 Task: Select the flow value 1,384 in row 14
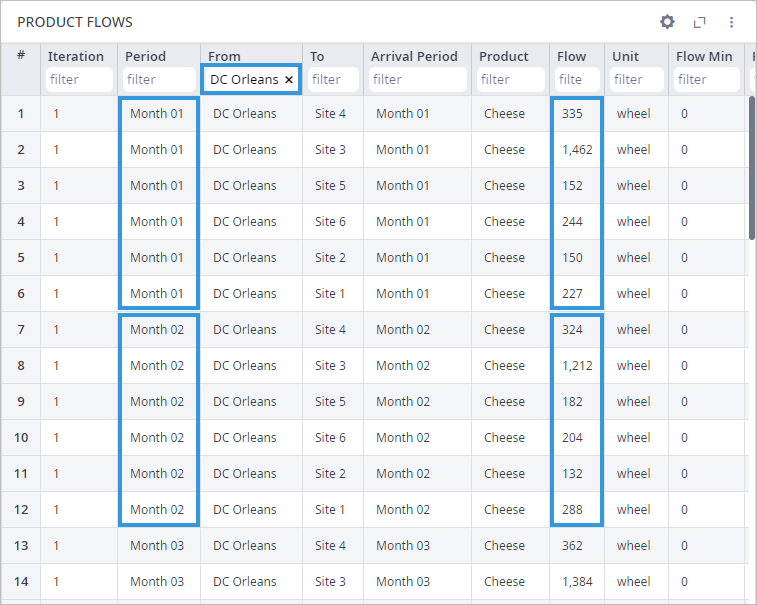577,581
